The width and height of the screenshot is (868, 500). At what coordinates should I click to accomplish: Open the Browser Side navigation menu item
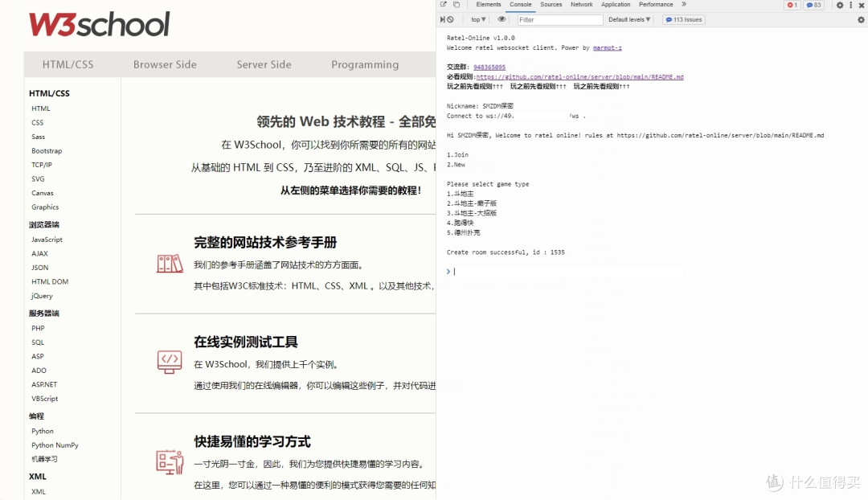point(165,65)
